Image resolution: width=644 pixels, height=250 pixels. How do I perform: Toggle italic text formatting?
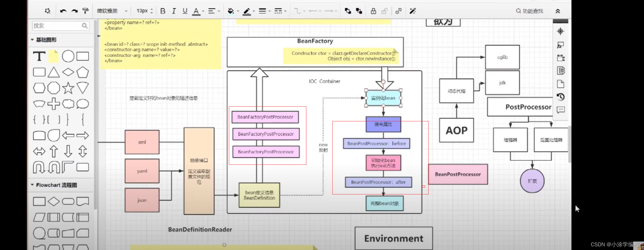[174, 11]
